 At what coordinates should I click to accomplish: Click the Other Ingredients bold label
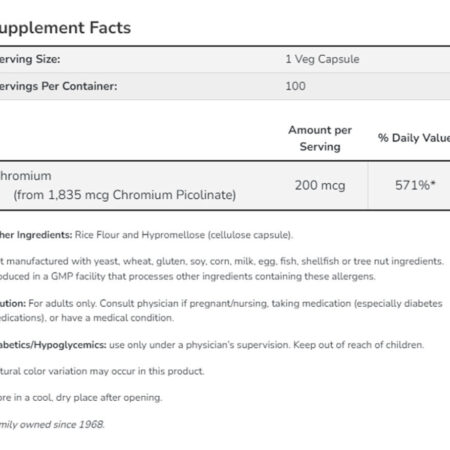36,235
